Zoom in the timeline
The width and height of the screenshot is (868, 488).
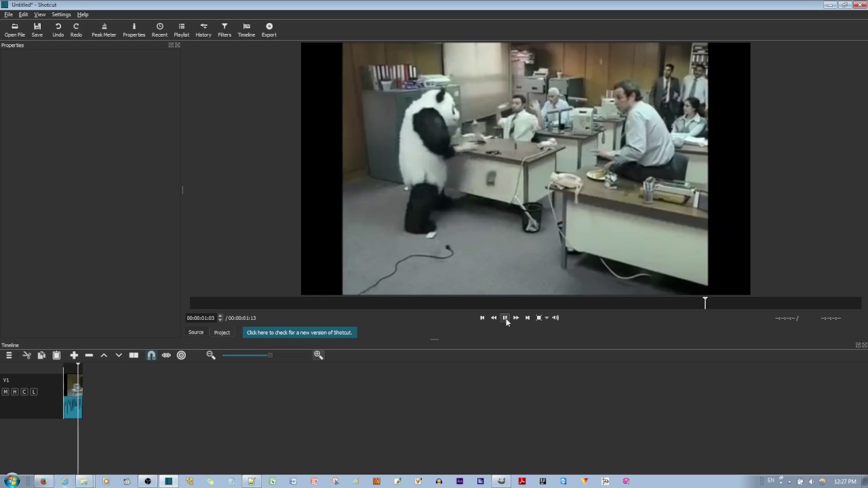318,355
